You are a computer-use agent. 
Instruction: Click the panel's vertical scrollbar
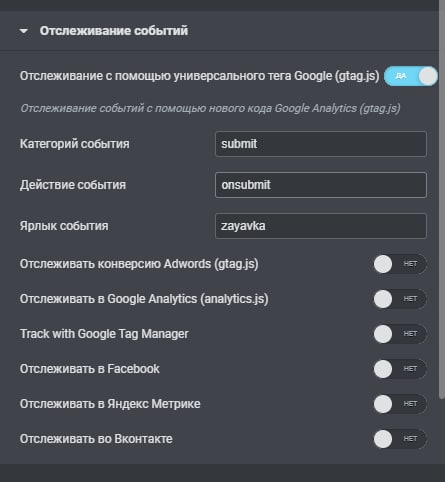click(442, 203)
